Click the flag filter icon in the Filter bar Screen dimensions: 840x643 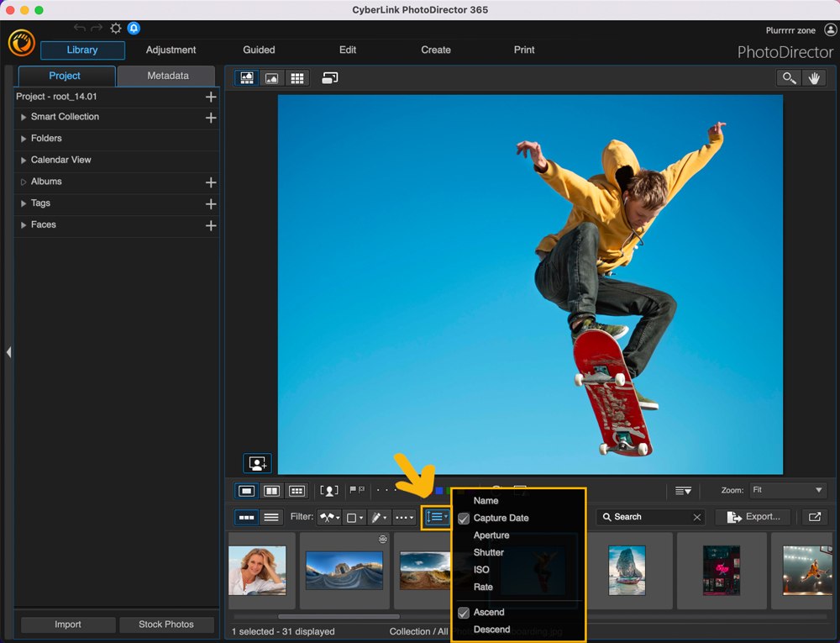tap(328, 516)
